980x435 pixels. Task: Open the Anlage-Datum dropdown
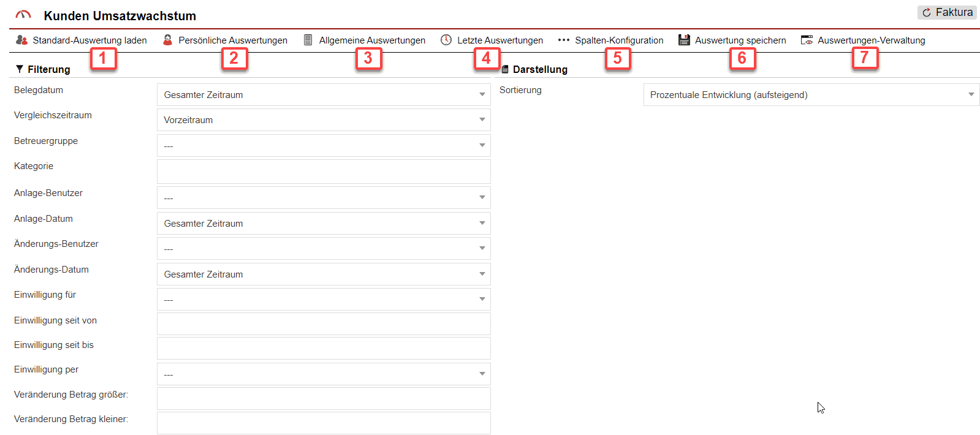click(x=324, y=224)
